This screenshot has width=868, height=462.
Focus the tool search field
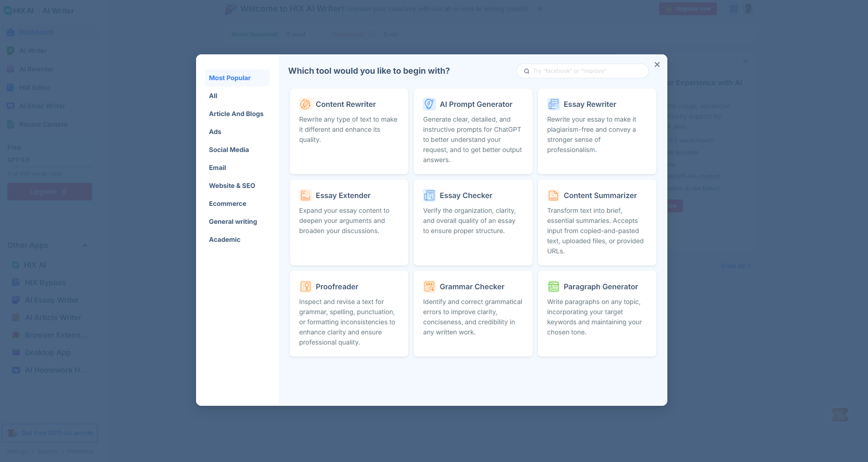click(583, 71)
